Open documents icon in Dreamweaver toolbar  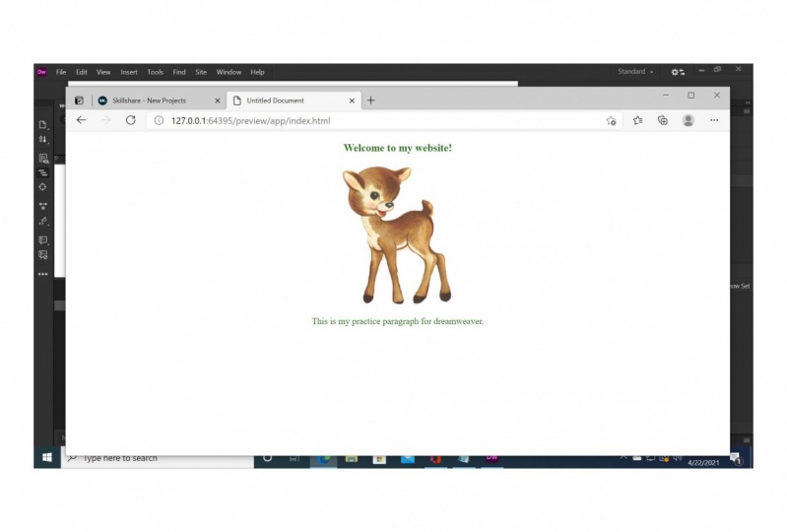click(x=43, y=124)
